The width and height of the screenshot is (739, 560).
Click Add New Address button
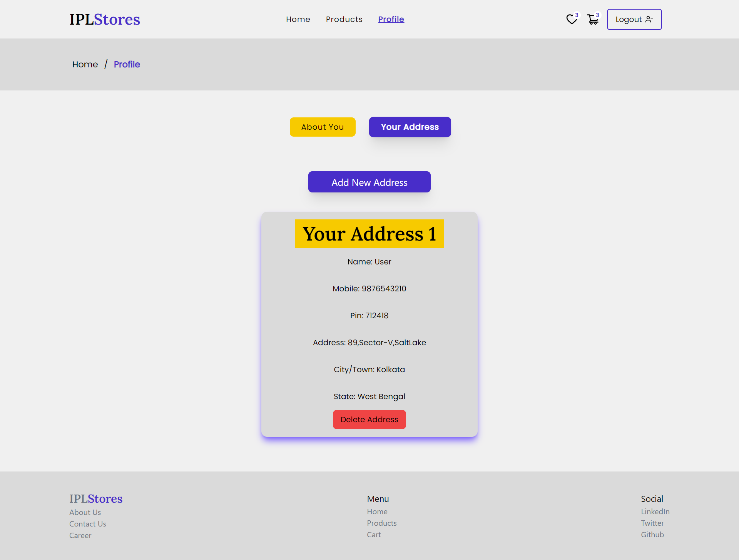point(369,182)
